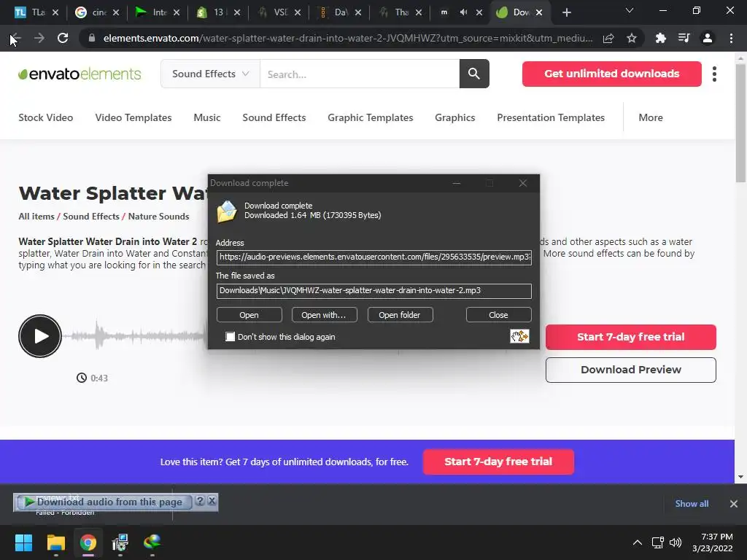Click Open button in download dialog
This screenshot has height=560, width=747.
coord(249,315)
